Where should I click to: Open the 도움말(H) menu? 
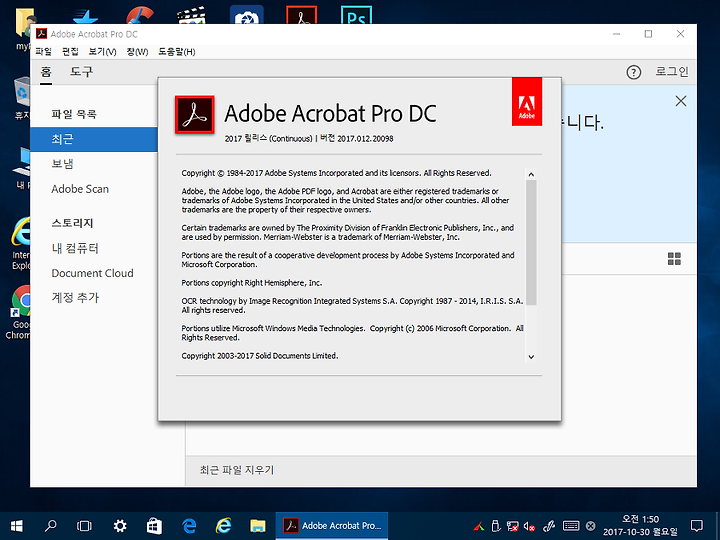coord(177,51)
